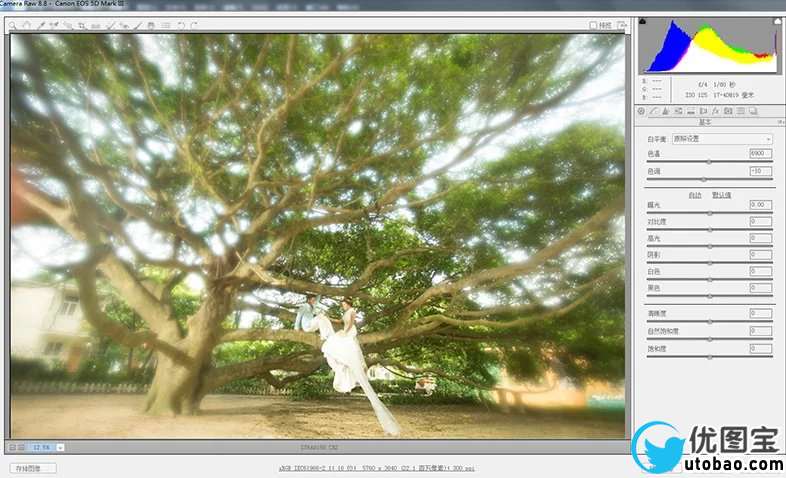The height and width of the screenshot is (478, 786).
Task: Open the zoom level dropdown arrow
Action: pos(60,447)
